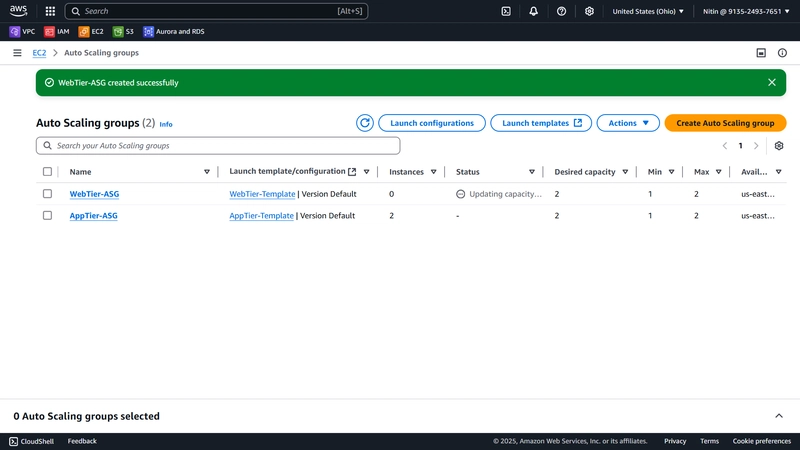Open the S3 shortcut in favorites bar
This screenshot has width=800, height=450.
123,32
